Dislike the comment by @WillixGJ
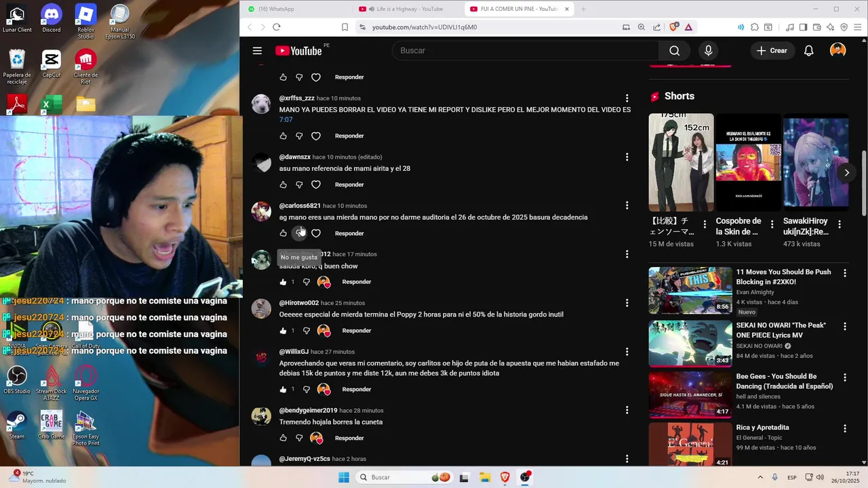The height and width of the screenshot is (488, 868). 307,389
